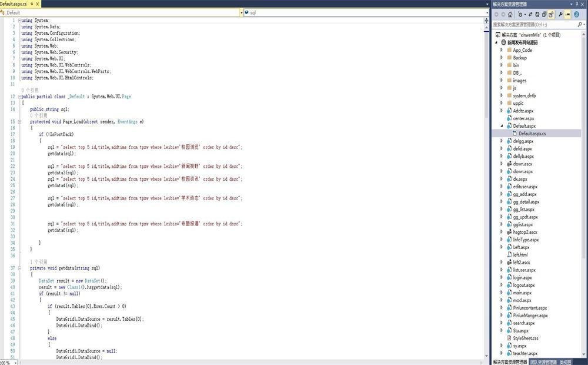
Task: Toggle the Preview Selected Items button
Action: [x=568, y=14]
